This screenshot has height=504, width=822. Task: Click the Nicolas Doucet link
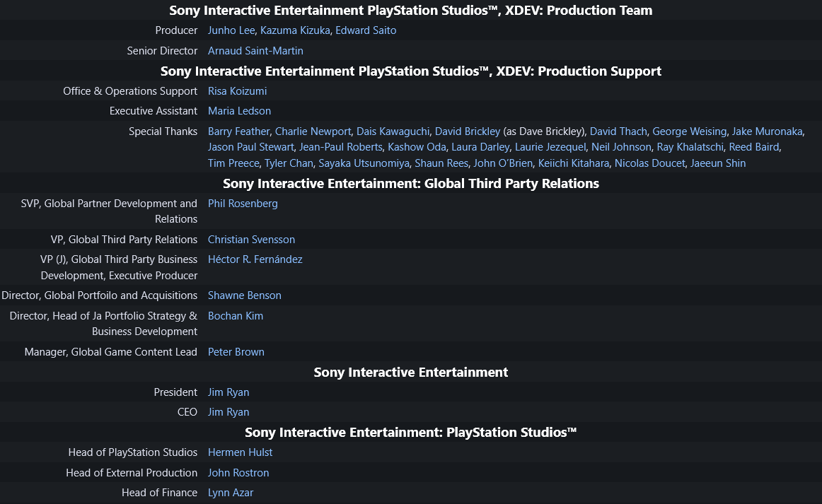(649, 163)
